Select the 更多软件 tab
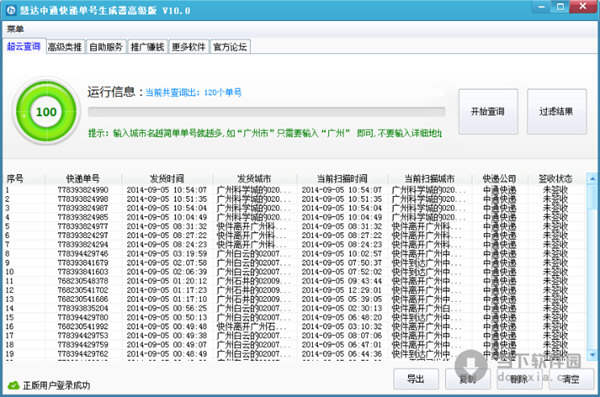 coord(189,47)
